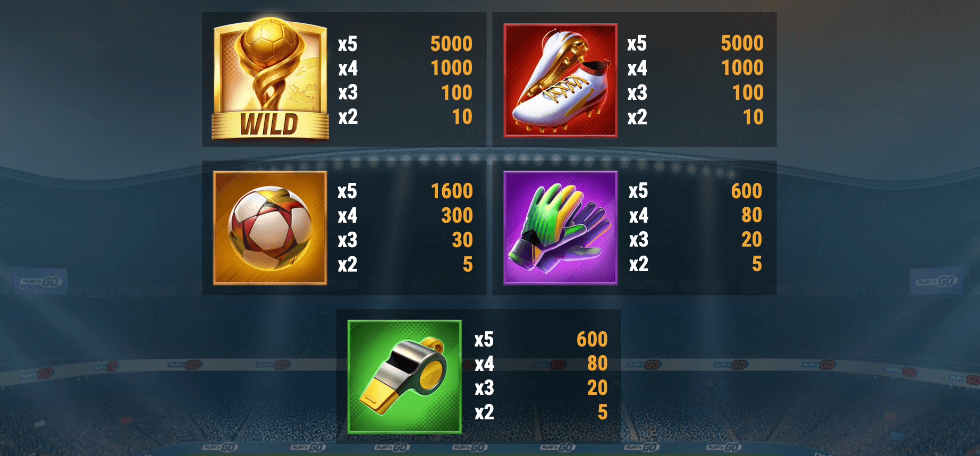Click the golden trophy WILD symbol
980x456 pixels.
click(270, 80)
